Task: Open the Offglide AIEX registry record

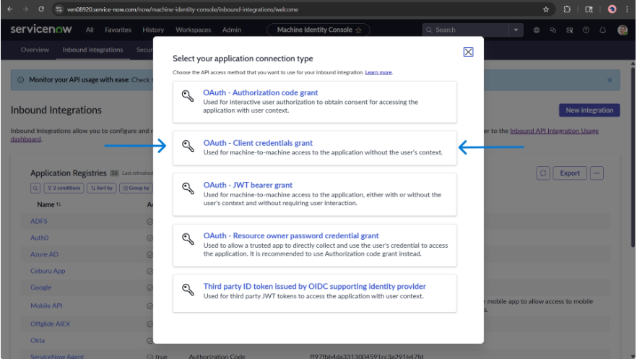Action: coord(50,324)
